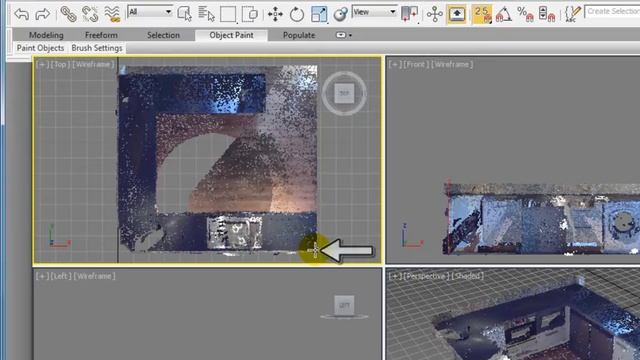640x360 pixels.
Task: Click the [Left] viewport view label
Action: click(x=60, y=276)
